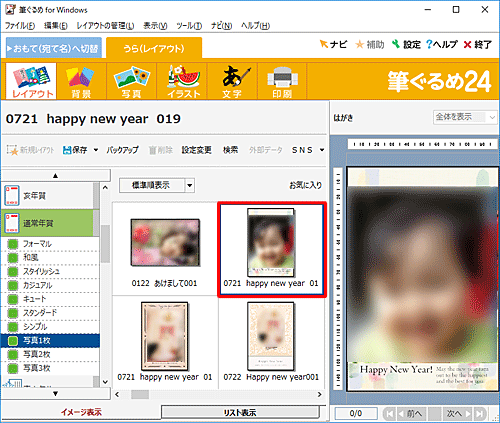
Task: Click the horizontal scrollbar of thumbnail grid
Action: click(218, 394)
